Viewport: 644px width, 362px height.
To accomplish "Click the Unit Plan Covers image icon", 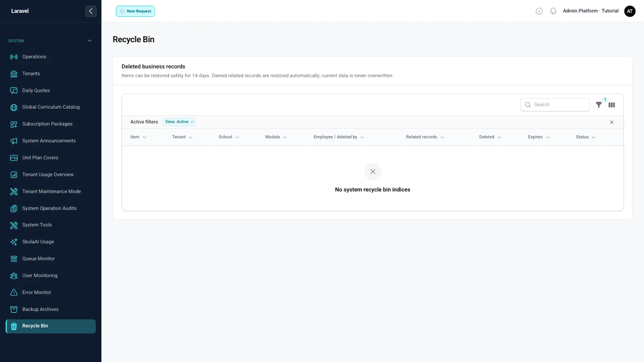I will (14, 158).
